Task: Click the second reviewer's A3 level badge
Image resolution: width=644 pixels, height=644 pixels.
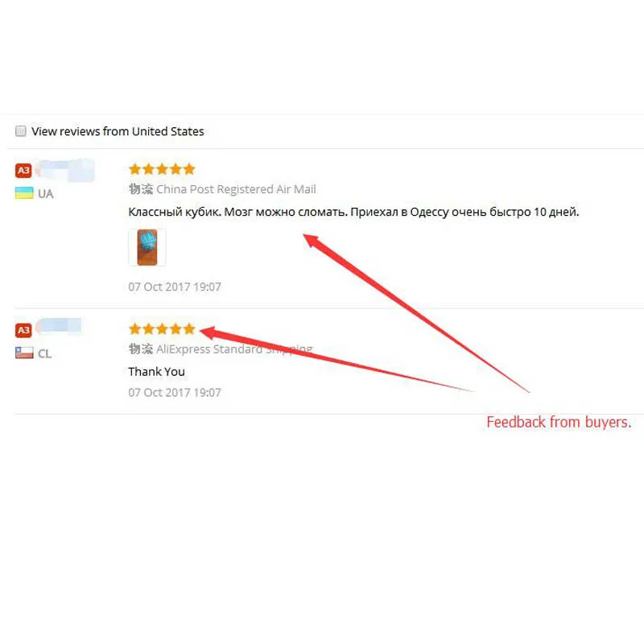Action: [x=23, y=330]
